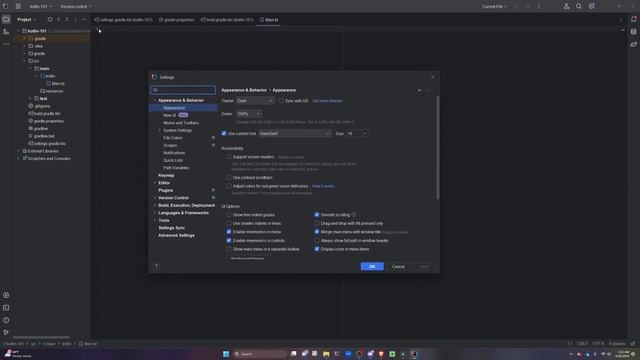Select Settings Sync in settings tree
The image size is (640, 360).
(x=171, y=228)
